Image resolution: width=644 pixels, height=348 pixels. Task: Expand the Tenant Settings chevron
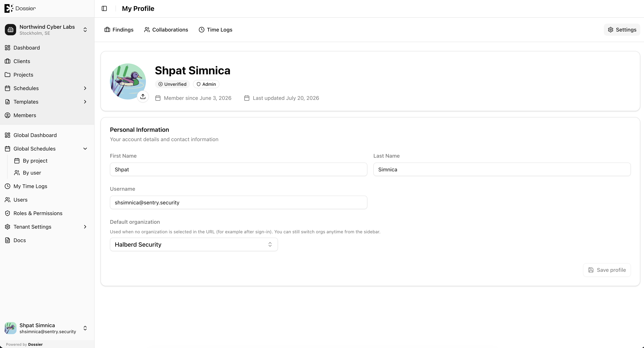click(85, 227)
